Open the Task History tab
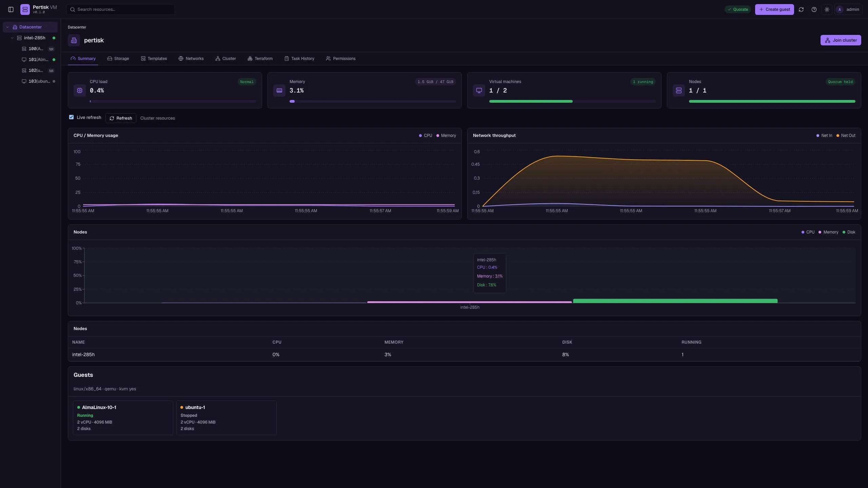Image resolution: width=868 pixels, height=488 pixels. pos(299,59)
